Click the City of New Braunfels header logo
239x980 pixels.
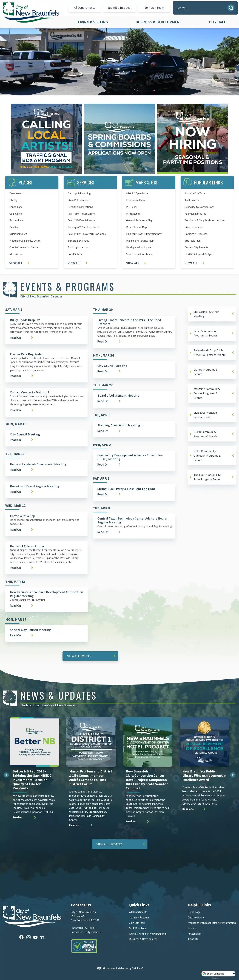[31, 12]
